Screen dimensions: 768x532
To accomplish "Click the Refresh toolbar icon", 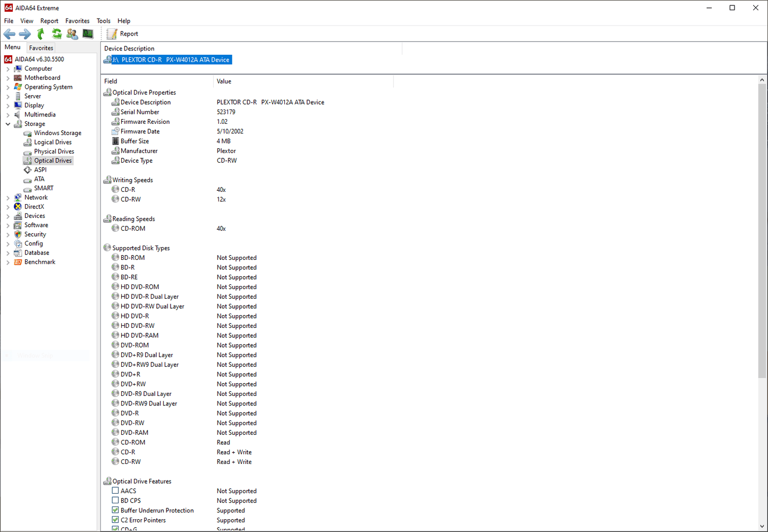I will point(56,34).
